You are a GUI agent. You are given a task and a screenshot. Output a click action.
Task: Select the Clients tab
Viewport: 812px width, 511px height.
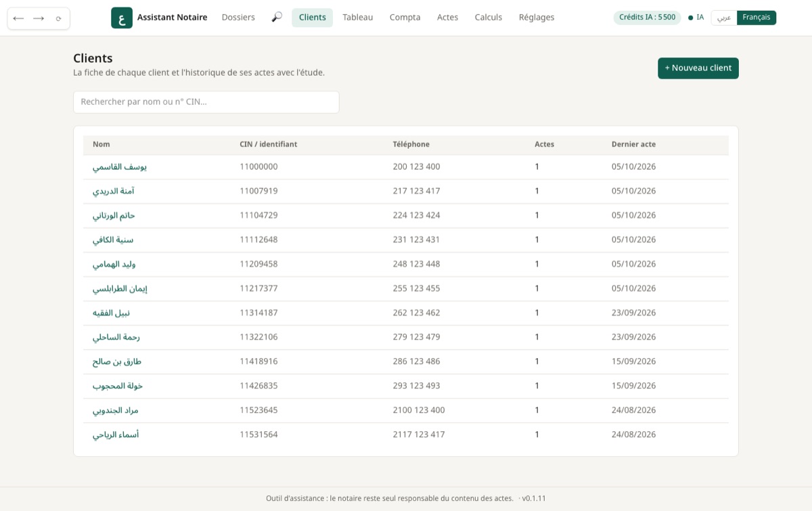[x=313, y=18]
